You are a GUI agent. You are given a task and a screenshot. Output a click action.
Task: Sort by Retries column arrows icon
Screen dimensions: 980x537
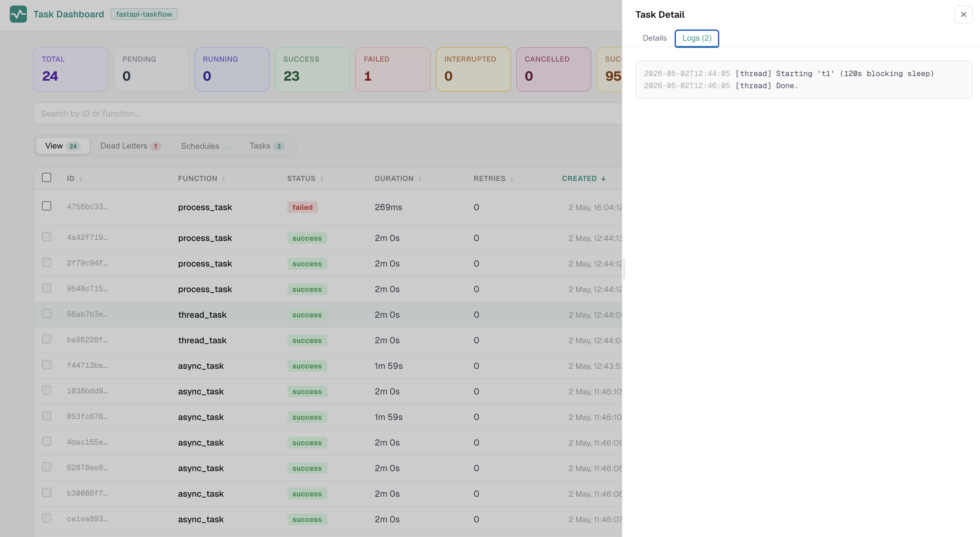pyautogui.click(x=512, y=179)
